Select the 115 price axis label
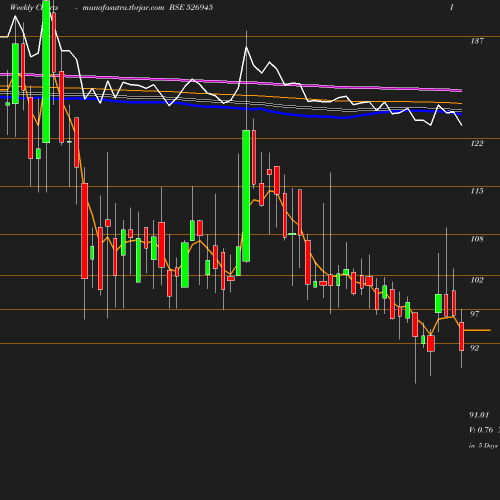 click(x=477, y=191)
